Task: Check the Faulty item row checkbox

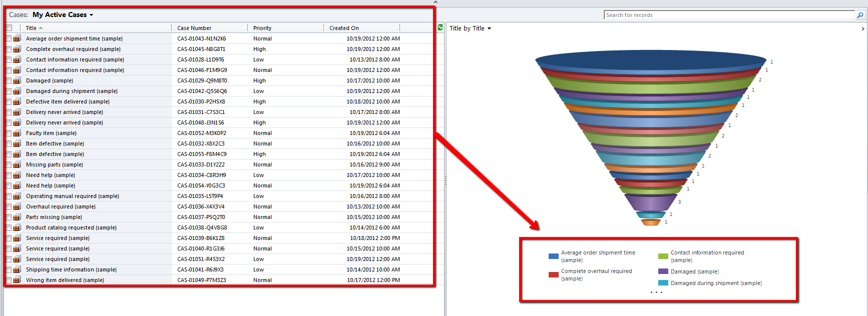Action: pos(9,133)
